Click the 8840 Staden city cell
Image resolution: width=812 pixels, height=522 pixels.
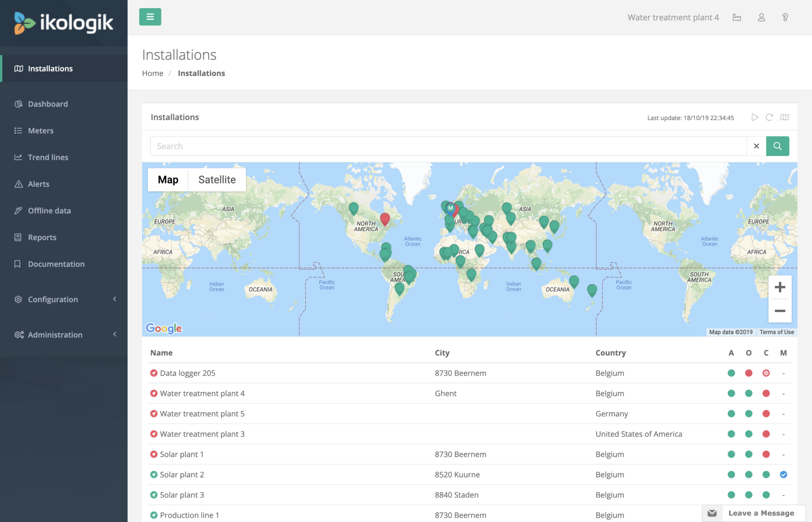(457, 495)
